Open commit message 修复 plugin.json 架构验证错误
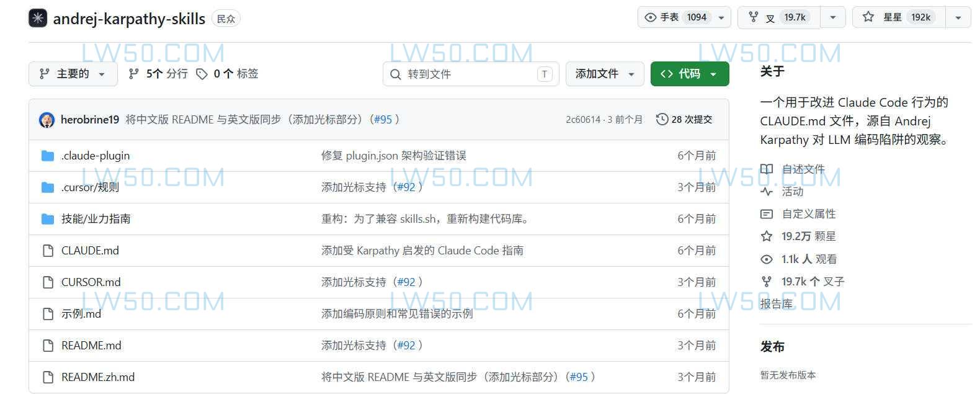This screenshot has height=394, width=980. [x=394, y=156]
